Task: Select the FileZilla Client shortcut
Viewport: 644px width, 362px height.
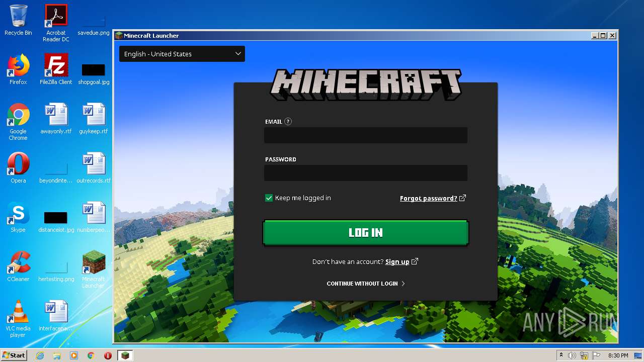Action: (56, 69)
